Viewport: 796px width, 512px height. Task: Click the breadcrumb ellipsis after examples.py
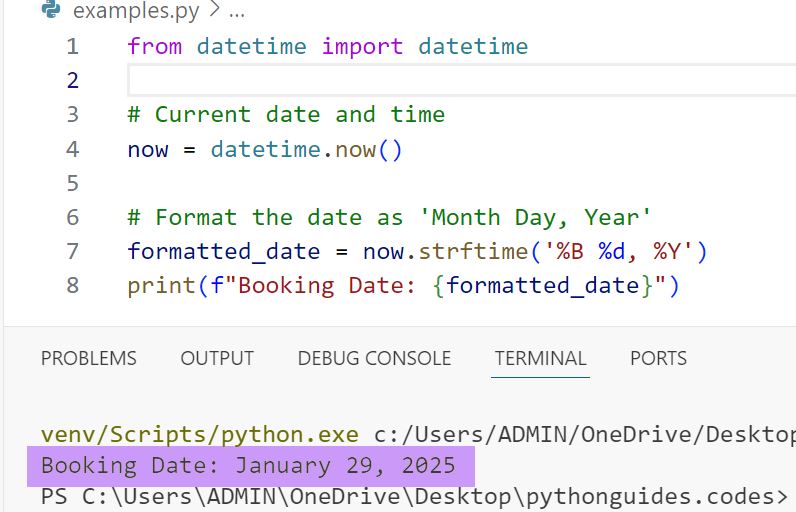237,12
